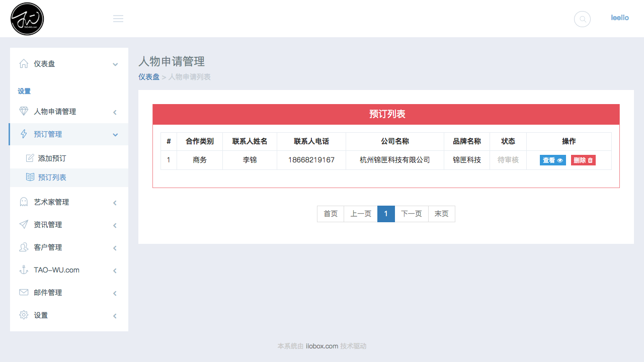The height and width of the screenshot is (362, 644).
Task: Go to 下一页 in pagination
Action: click(411, 214)
